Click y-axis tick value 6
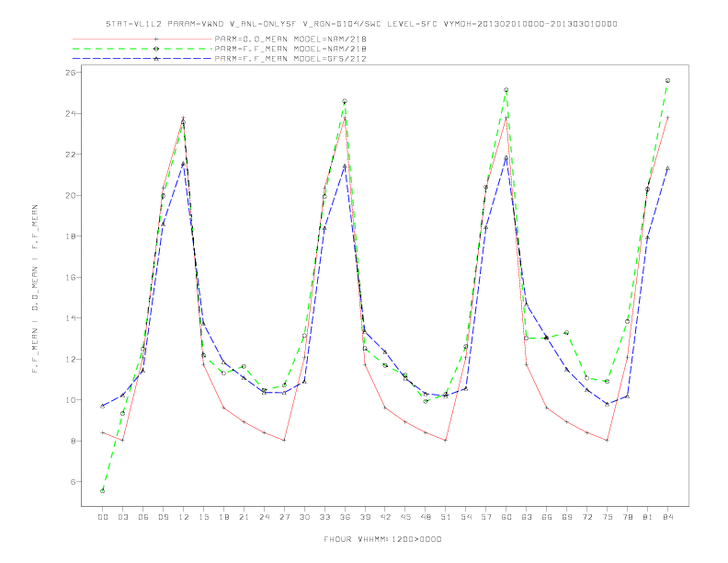 [73, 482]
